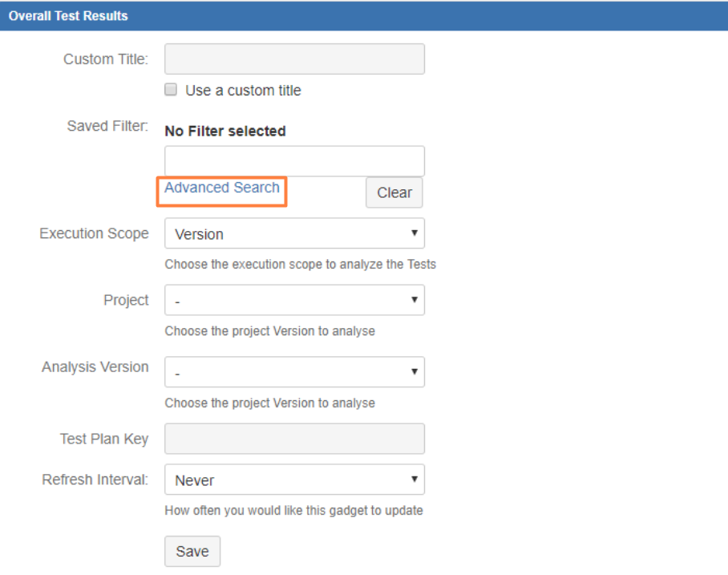Image resolution: width=728 pixels, height=575 pixels.
Task: Click the 'Saved Filter:' field label
Action: [x=108, y=127]
